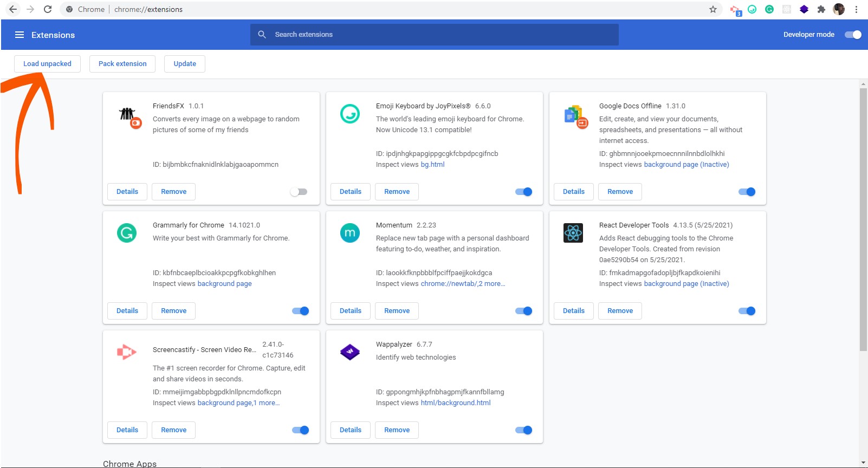
Task: Click the page vertical scrollbar
Action: tap(863, 219)
